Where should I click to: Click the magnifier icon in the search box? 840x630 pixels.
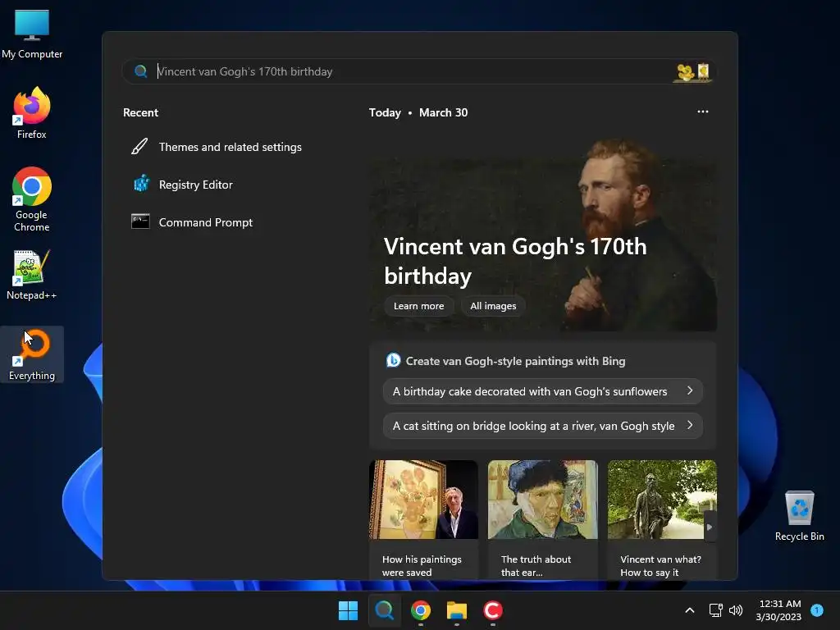141,71
